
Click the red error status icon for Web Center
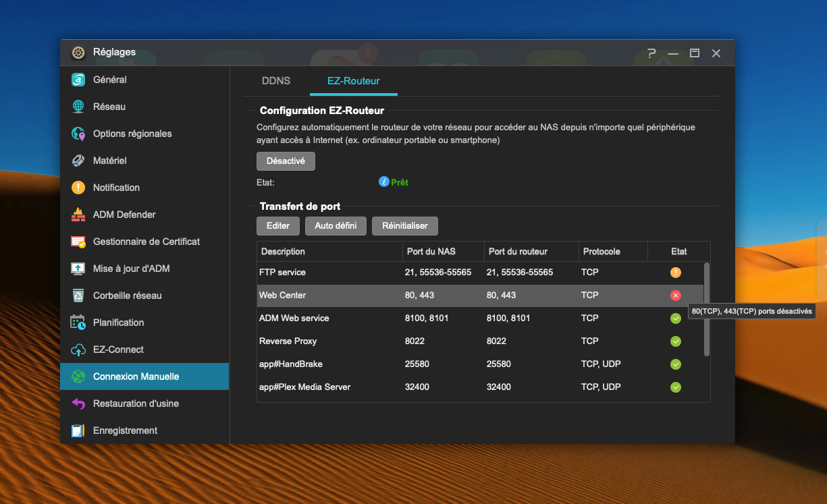(x=675, y=296)
